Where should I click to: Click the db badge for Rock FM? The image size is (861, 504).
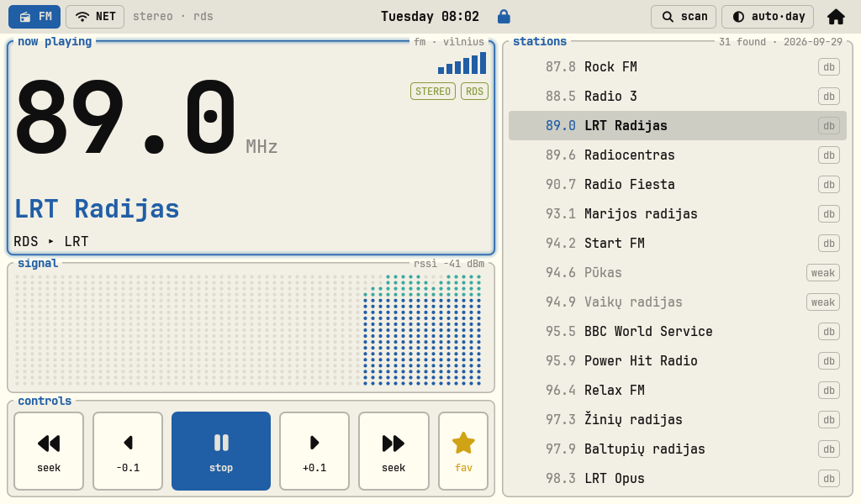point(828,67)
